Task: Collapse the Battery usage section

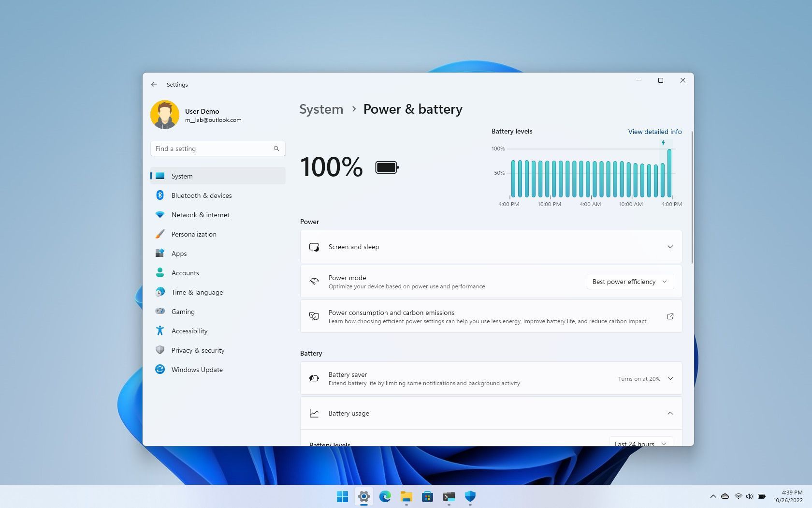Action: coord(670,413)
